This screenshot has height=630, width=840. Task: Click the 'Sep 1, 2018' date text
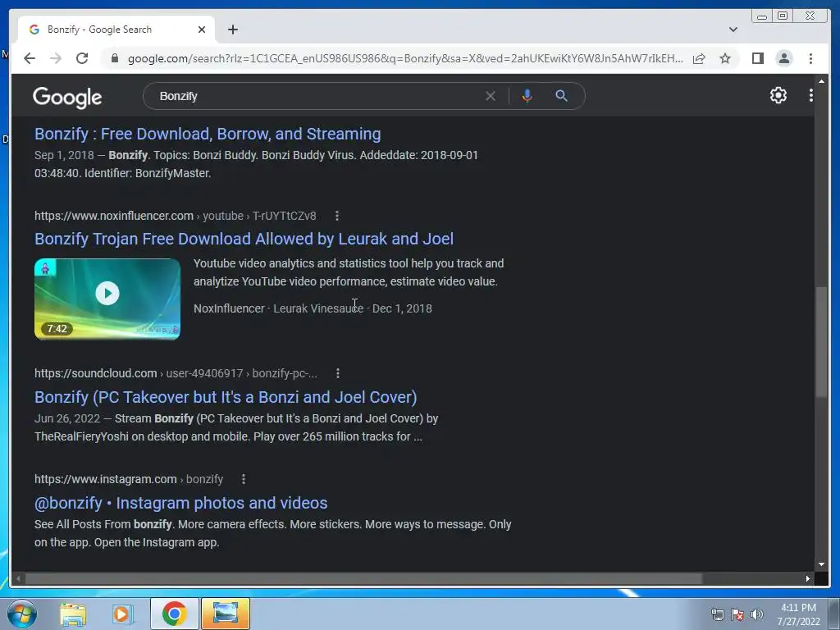tap(64, 155)
